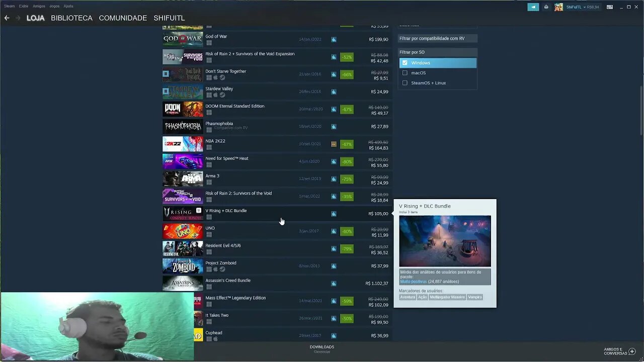This screenshot has width=644, height=362.
Task: Click the apple icon under Cuphead
Action: (x=215, y=339)
